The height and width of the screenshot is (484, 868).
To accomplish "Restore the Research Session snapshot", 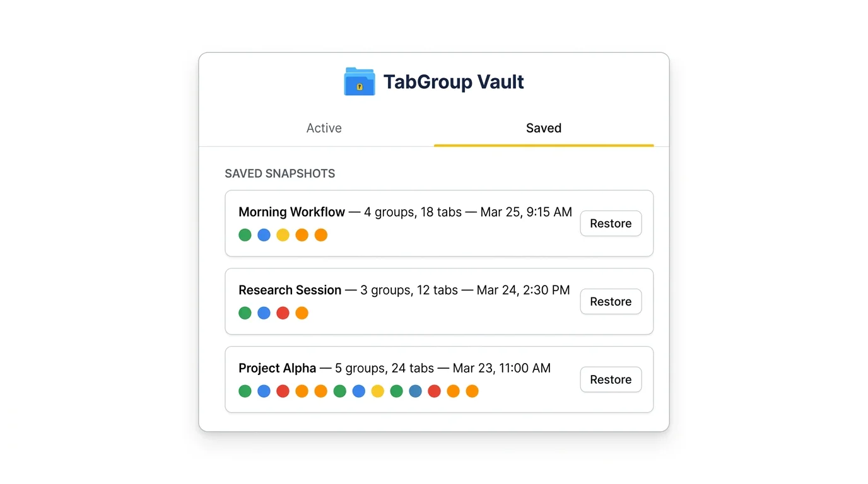I will coord(610,301).
